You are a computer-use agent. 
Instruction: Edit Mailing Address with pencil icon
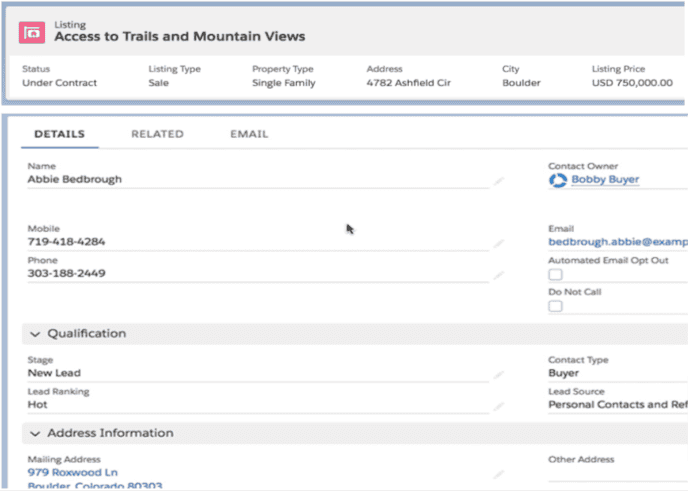[498, 475]
